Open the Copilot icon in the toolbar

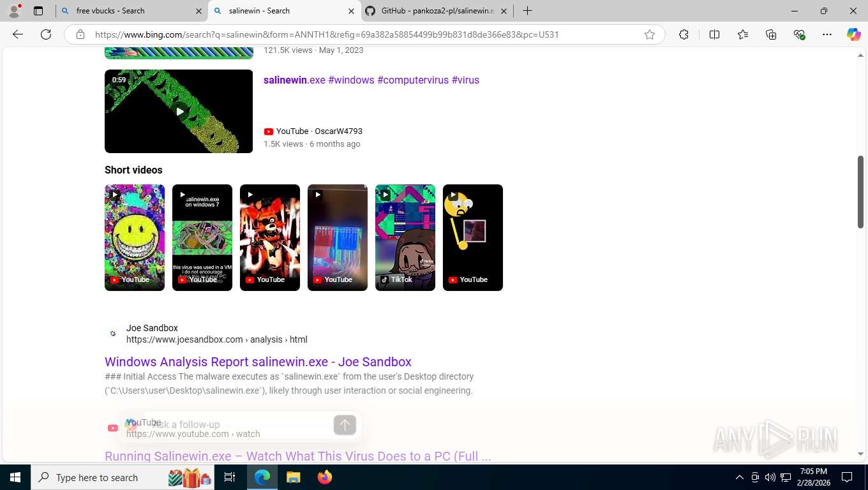[x=853, y=34]
